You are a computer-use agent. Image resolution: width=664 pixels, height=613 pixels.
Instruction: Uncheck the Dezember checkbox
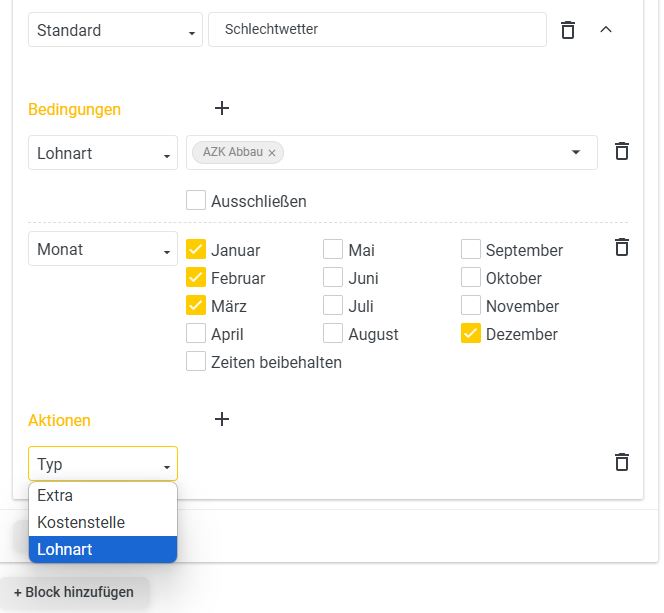click(470, 333)
